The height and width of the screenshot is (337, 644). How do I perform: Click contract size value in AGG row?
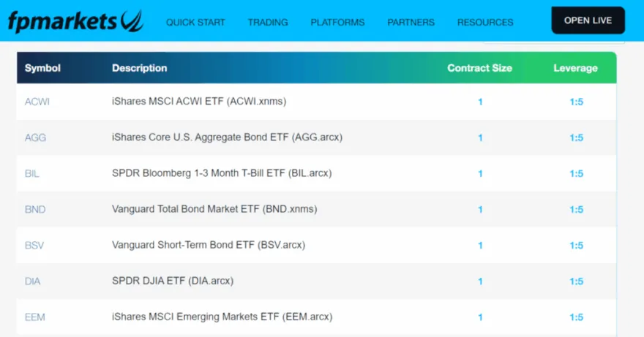(x=480, y=138)
